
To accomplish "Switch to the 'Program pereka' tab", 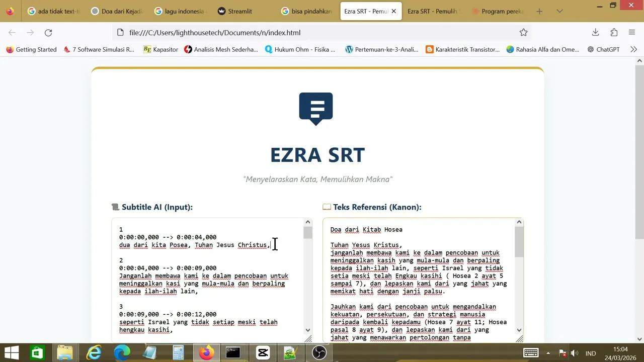I will click(x=498, y=11).
